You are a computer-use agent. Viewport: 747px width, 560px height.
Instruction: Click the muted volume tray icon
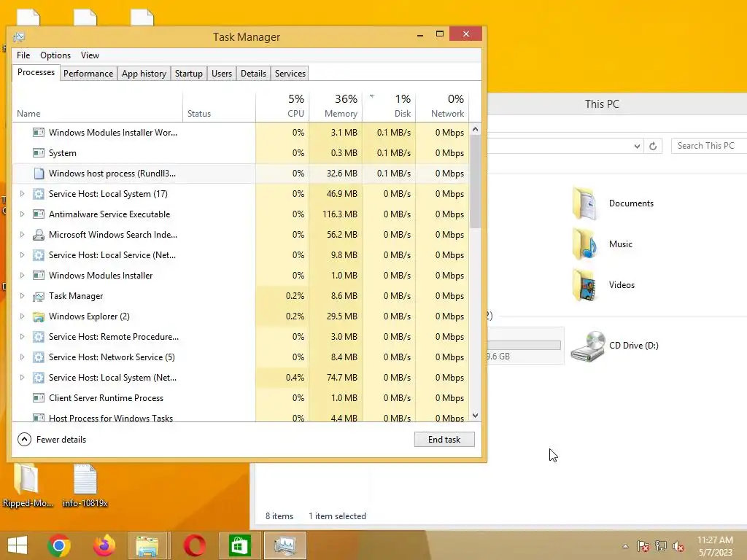[x=678, y=546]
